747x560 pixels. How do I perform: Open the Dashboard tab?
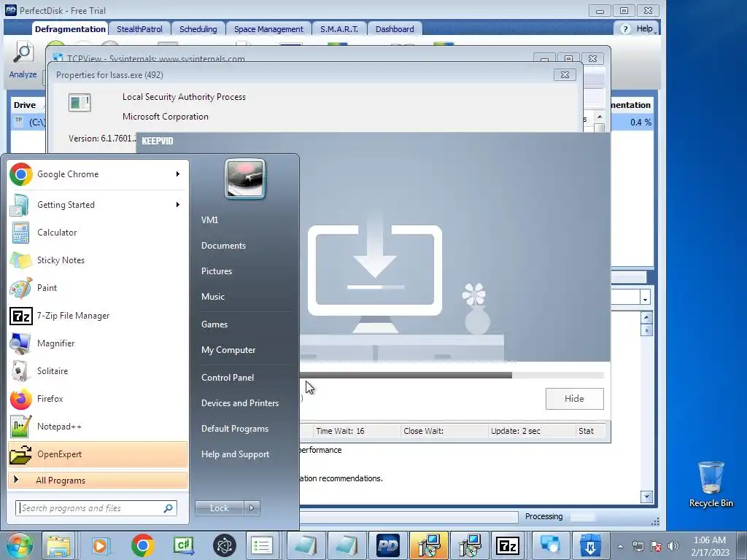coord(395,29)
